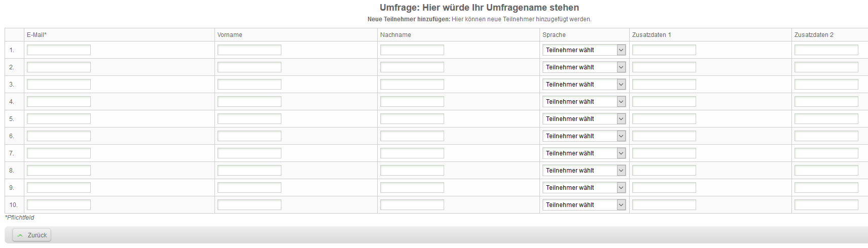Select the Zusatzdaten 1 field in row 4
868x248 pixels.
[664, 102]
